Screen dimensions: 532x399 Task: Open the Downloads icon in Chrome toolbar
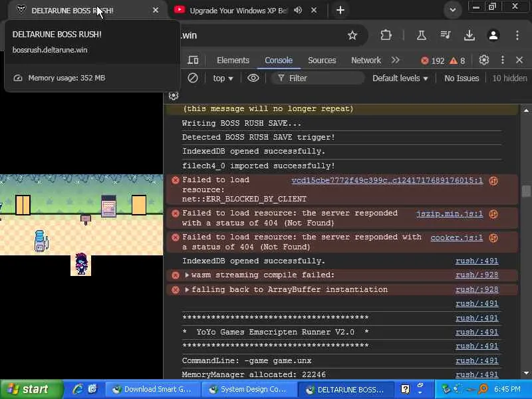pyautogui.click(x=469, y=35)
